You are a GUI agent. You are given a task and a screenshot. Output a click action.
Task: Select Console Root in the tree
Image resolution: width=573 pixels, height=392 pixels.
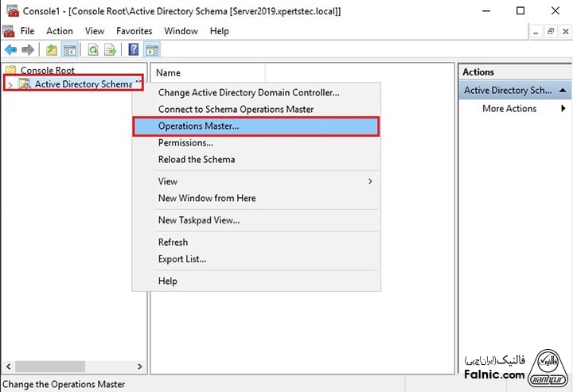click(47, 71)
